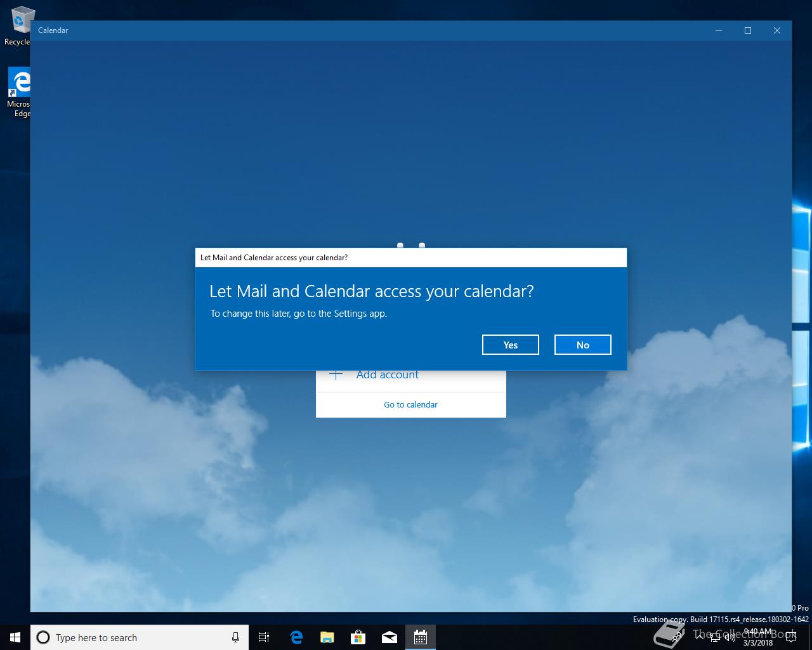The width and height of the screenshot is (812, 650).
Task: Open the volume speaker icon
Action: click(730, 637)
